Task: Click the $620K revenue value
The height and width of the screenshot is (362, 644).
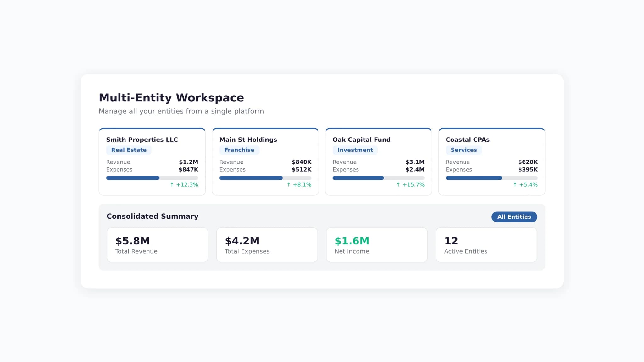Action: 528,162
